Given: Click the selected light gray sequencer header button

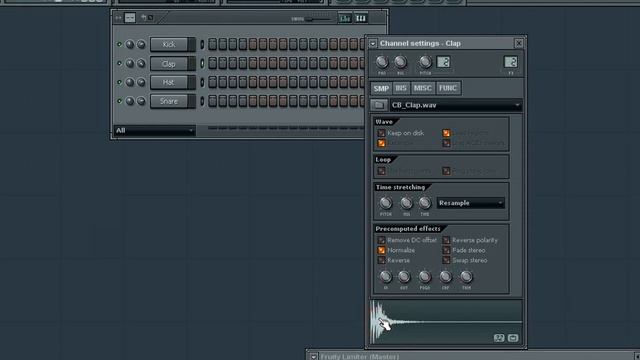Looking at the screenshot, I should click(x=130, y=18).
